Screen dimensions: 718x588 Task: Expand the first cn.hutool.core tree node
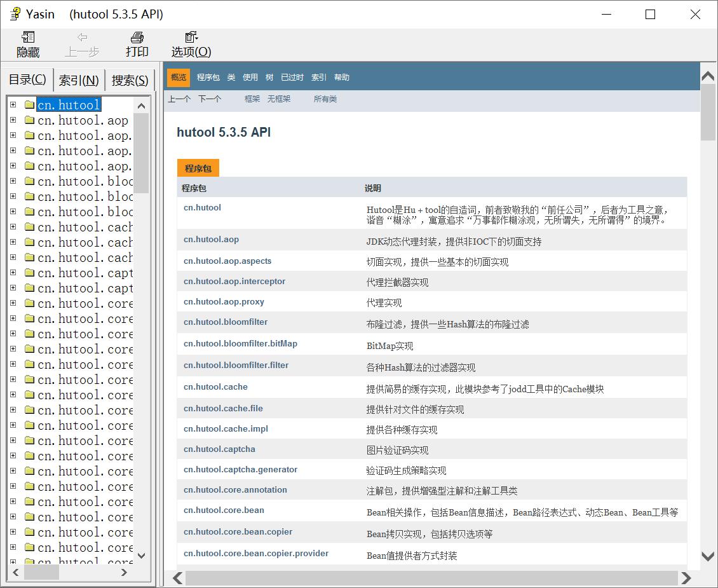tap(13, 303)
